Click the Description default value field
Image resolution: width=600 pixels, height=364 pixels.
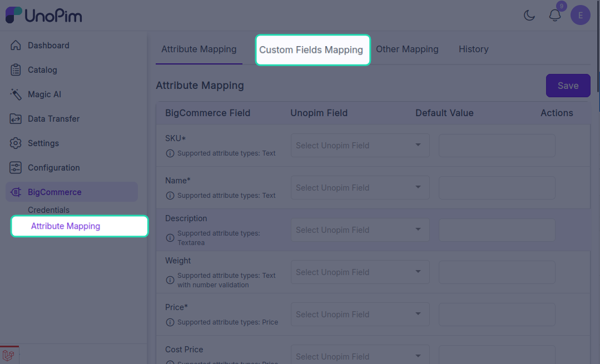pyautogui.click(x=497, y=230)
